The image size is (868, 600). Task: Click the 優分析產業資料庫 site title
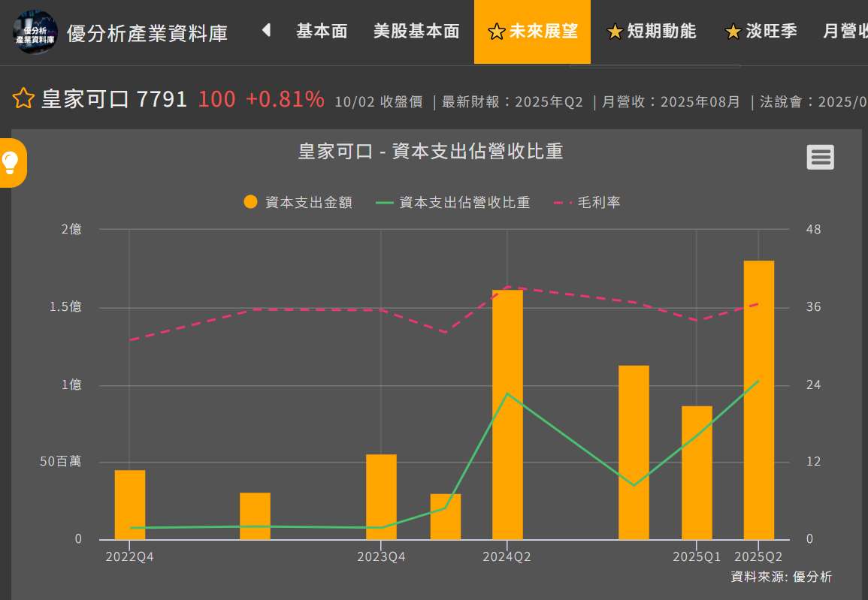click(x=147, y=33)
